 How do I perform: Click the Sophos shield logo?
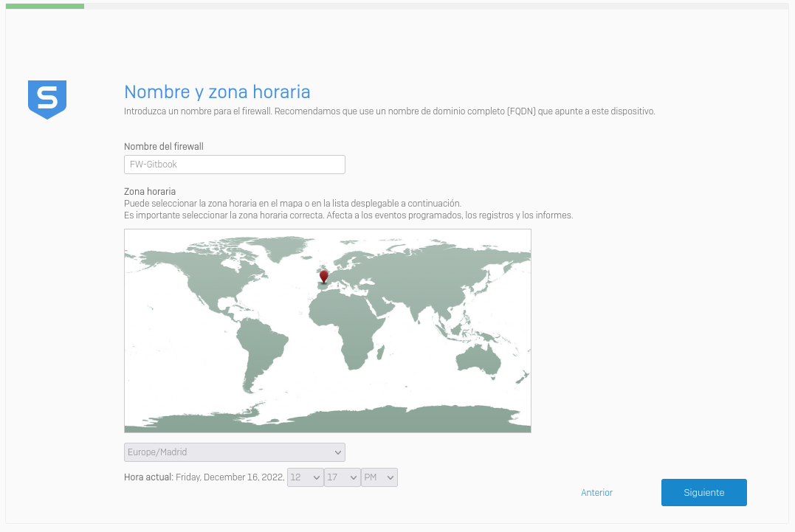(x=47, y=99)
